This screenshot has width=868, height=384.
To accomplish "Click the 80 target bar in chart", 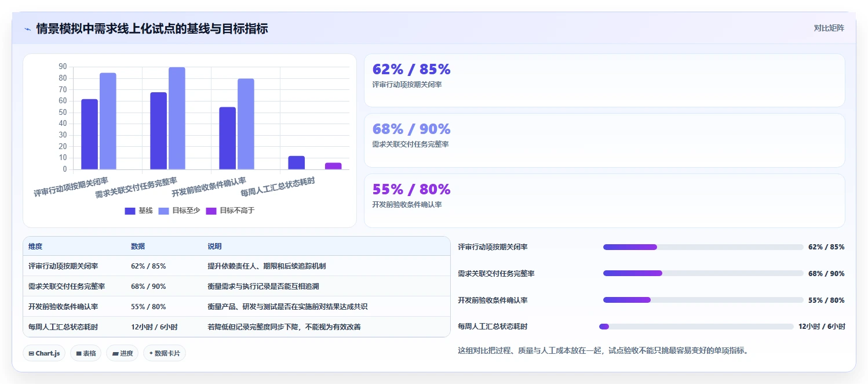I will (x=246, y=124).
